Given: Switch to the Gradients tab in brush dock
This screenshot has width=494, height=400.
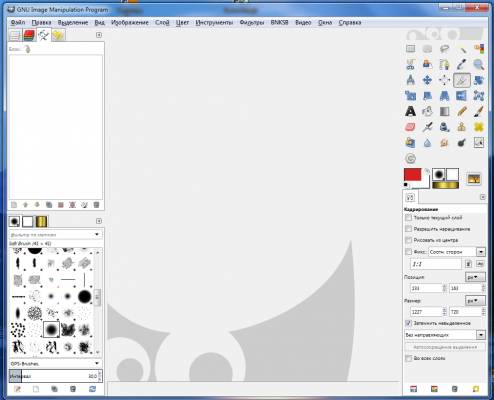Looking at the screenshot, I should click(x=41, y=221).
